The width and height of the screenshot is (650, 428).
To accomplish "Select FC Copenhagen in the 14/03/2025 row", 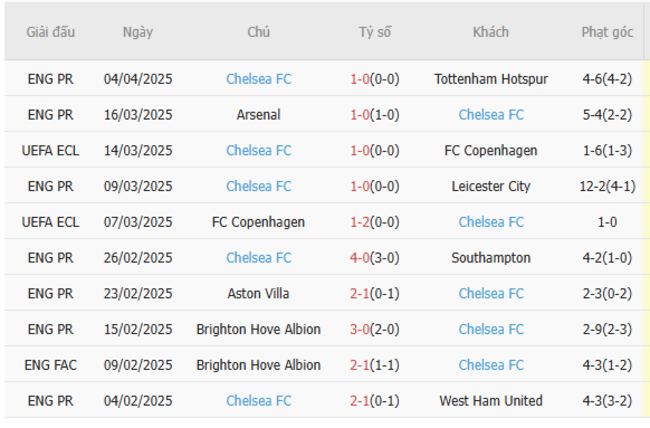I will click(491, 151).
